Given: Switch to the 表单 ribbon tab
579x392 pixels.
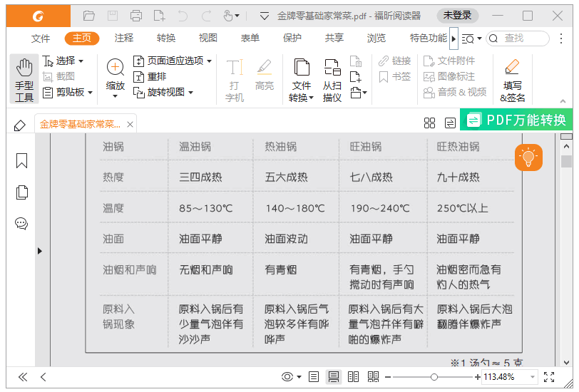Looking at the screenshot, I should click(x=250, y=38).
